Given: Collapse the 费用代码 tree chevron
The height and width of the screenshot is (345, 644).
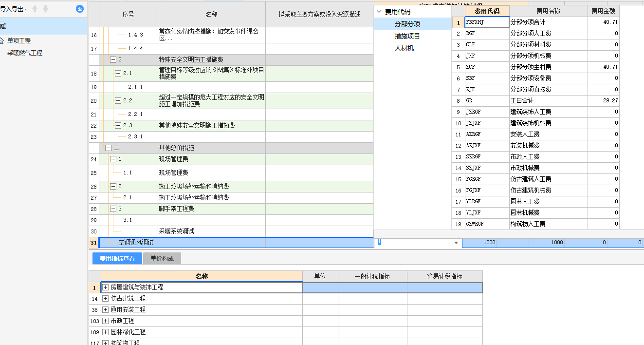Looking at the screenshot, I should point(379,12).
